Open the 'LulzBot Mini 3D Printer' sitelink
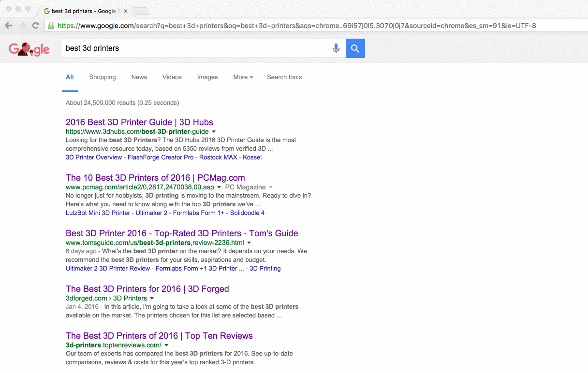The image size is (588, 373). [x=98, y=213]
